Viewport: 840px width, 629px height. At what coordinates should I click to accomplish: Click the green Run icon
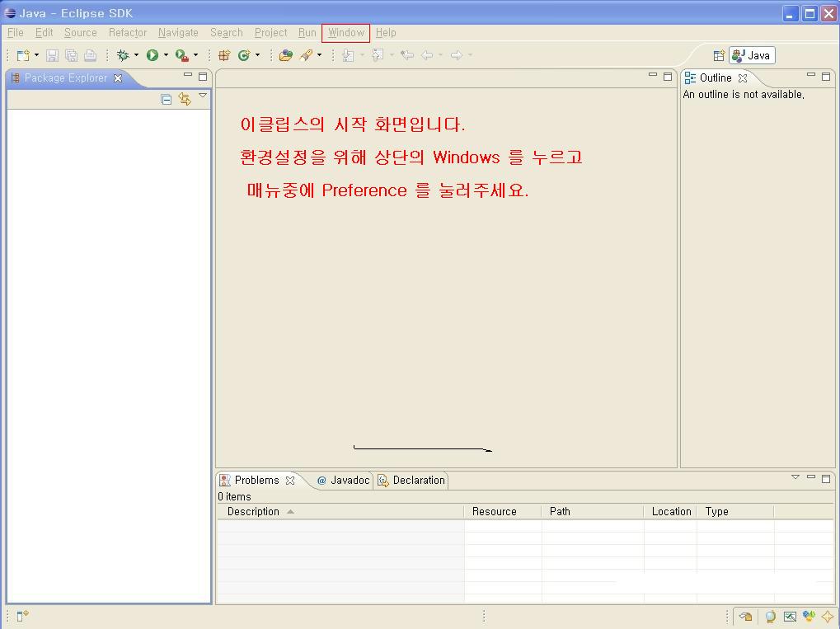[x=153, y=55]
